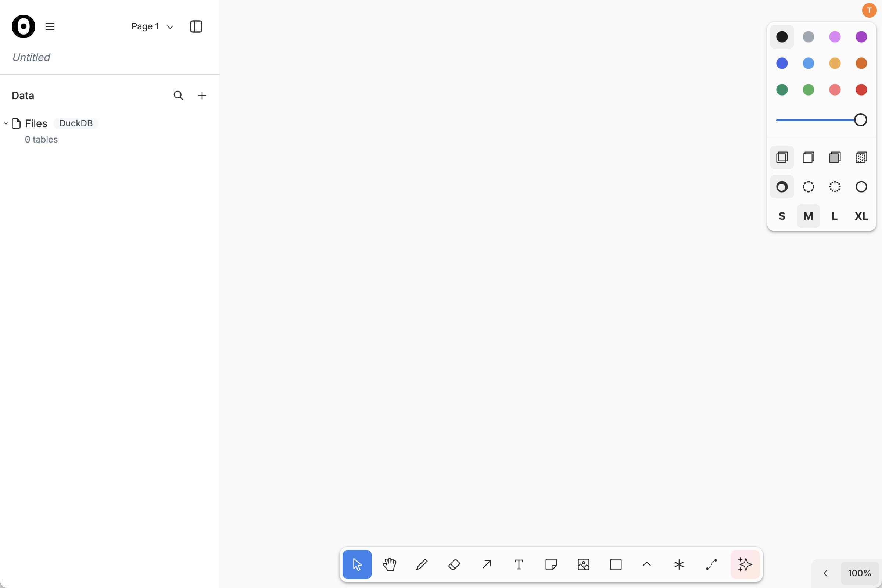882x588 pixels.
Task: Collapse the Files tree item
Action: (6, 123)
